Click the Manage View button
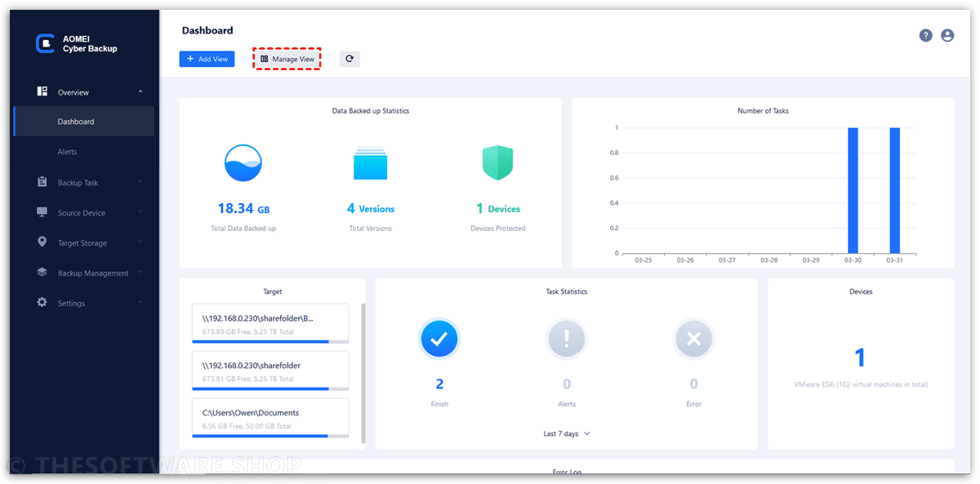The image size is (980, 484). click(287, 59)
